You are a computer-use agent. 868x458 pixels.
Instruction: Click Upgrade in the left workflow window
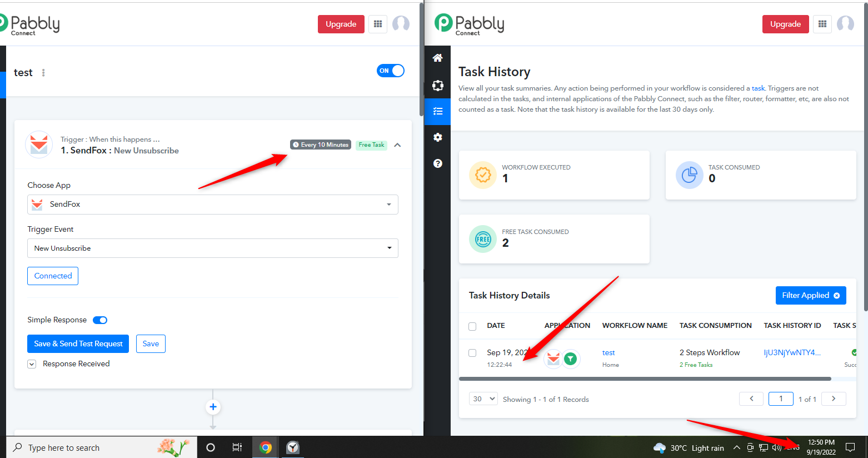[x=341, y=24]
